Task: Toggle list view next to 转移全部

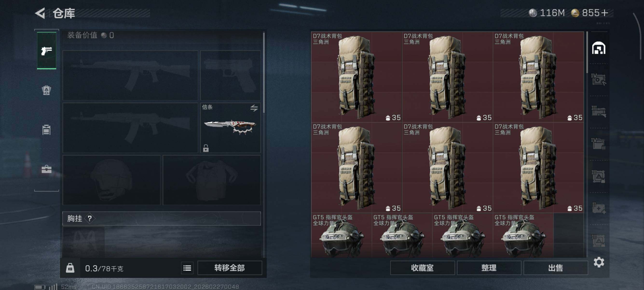Action: pos(187,268)
